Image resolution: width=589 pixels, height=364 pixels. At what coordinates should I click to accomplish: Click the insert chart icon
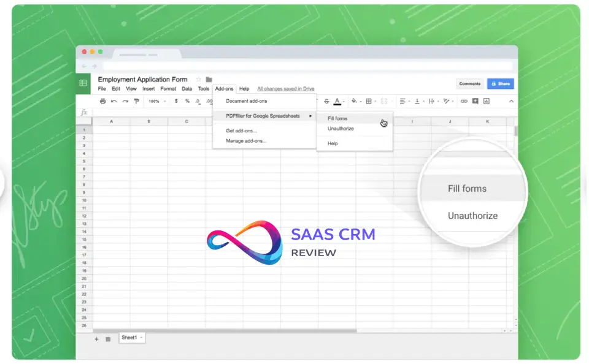(486, 101)
